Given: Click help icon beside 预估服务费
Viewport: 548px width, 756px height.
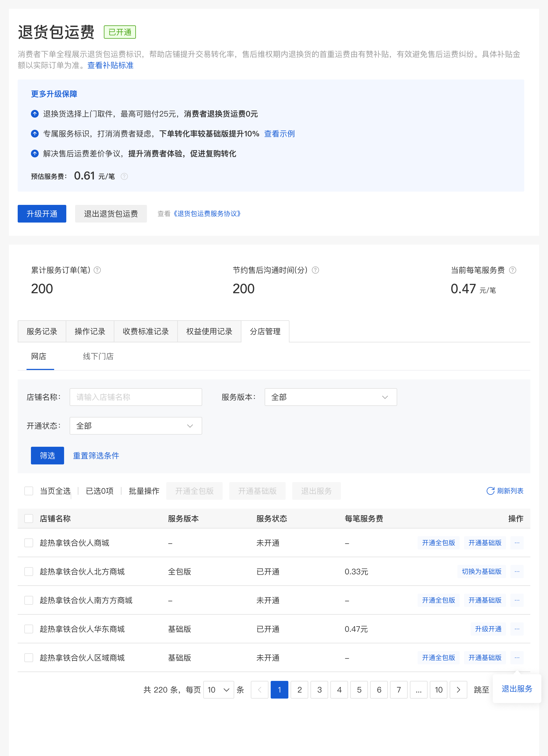Looking at the screenshot, I should pos(124,176).
